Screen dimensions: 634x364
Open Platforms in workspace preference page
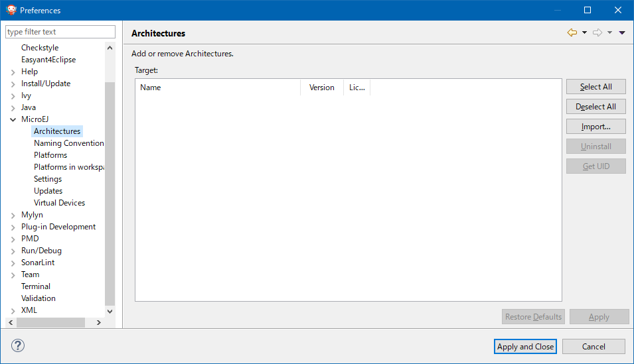69,167
